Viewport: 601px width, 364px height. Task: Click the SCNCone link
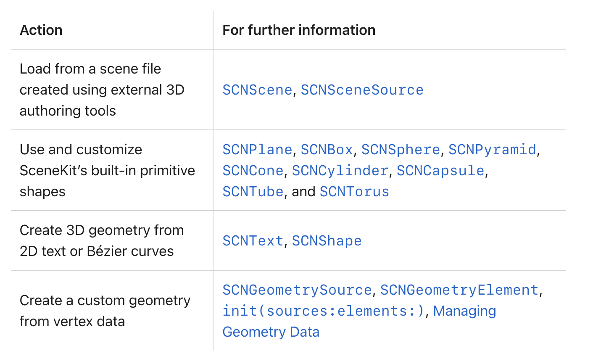[253, 171]
